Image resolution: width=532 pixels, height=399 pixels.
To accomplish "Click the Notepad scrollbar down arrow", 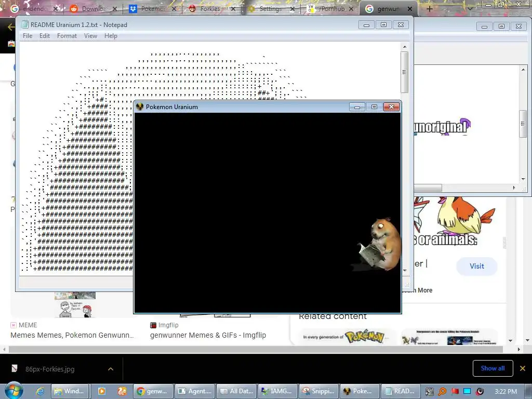I will [404, 270].
